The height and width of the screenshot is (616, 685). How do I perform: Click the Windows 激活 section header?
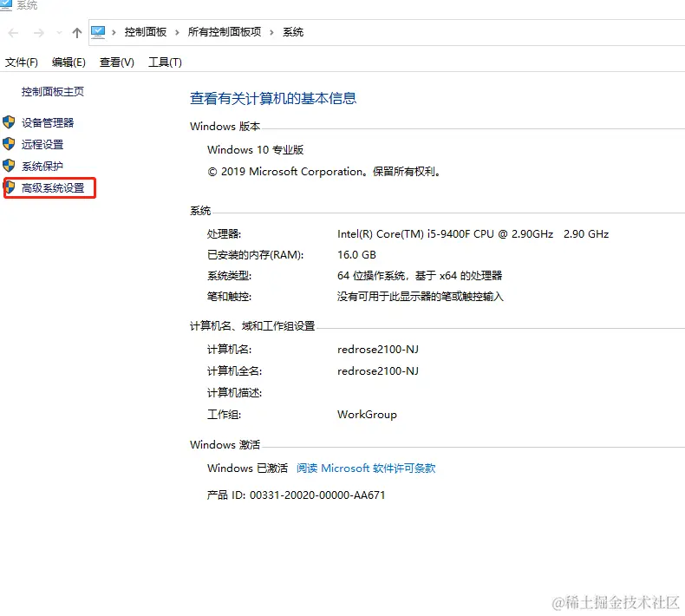coord(225,444)
